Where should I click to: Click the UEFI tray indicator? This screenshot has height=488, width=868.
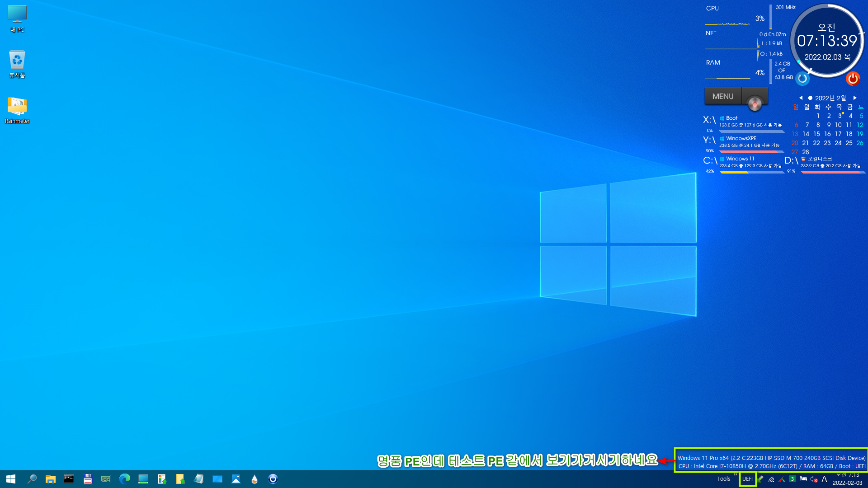(748, 479)
